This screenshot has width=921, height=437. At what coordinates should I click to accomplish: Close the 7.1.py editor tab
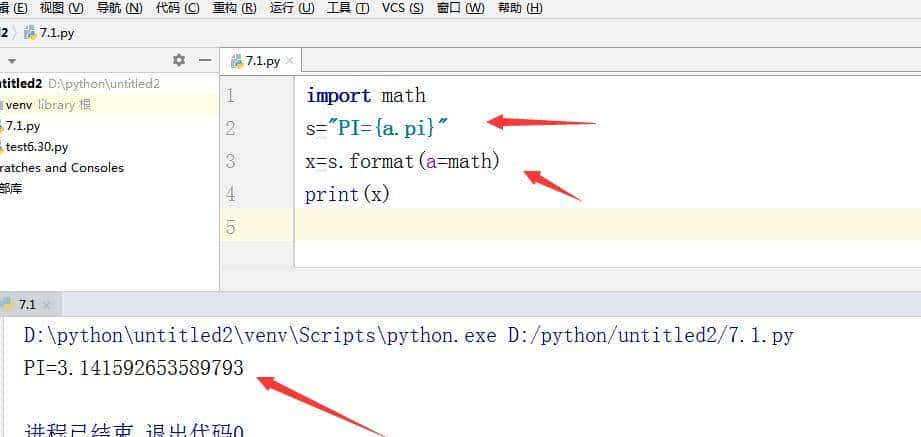tap(289, 61)
